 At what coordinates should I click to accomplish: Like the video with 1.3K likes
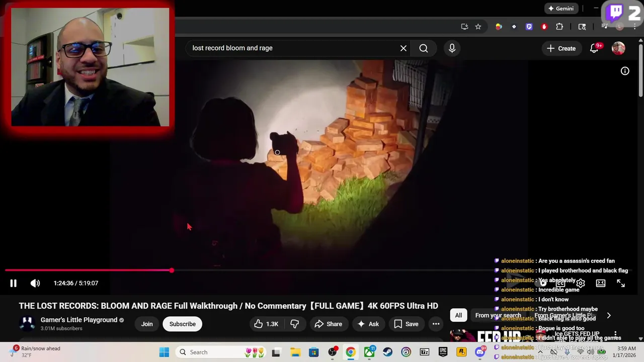pos(266,324)
